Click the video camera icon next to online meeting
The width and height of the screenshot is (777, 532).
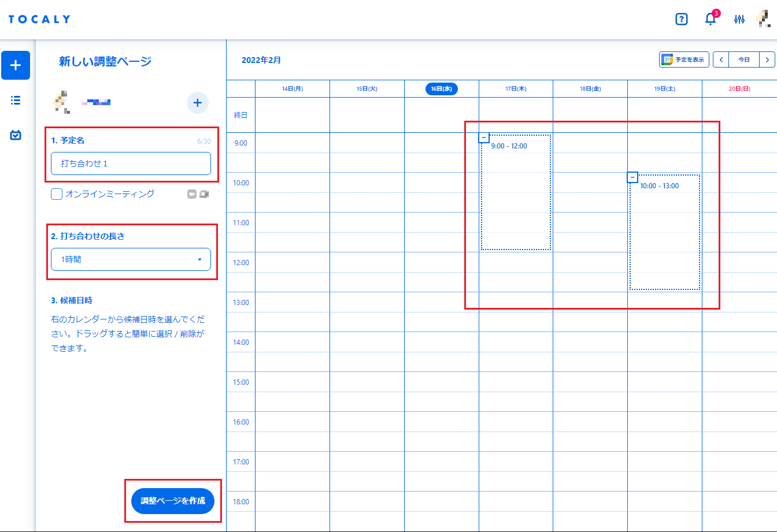[x=204, y=194]
